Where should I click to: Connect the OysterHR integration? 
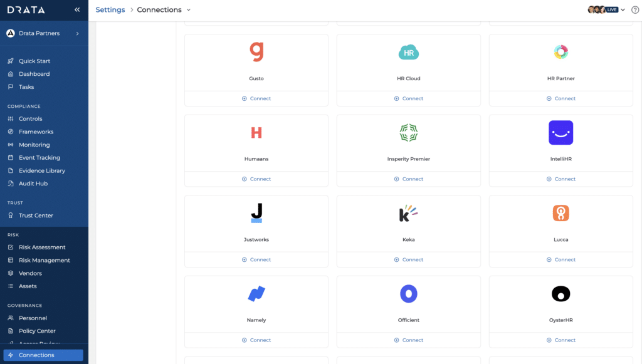tap(561, 340)
